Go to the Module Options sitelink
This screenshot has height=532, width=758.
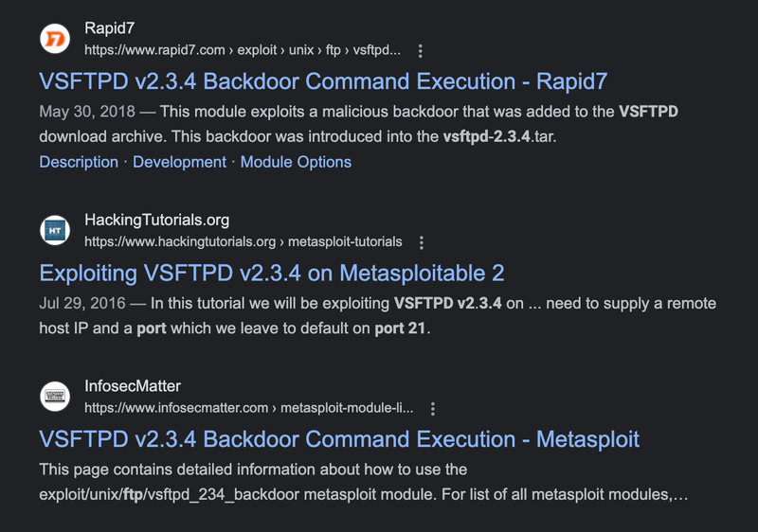click(x=296, y=162)
